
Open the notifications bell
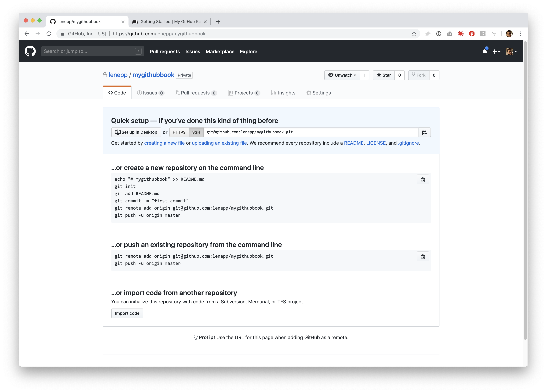coord(484,51)
